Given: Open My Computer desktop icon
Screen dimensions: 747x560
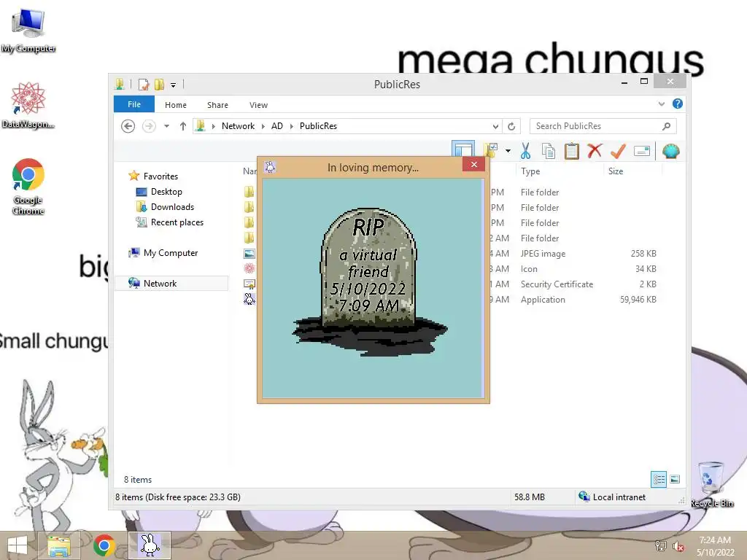Looking at the screenshot, I should 28,31.
